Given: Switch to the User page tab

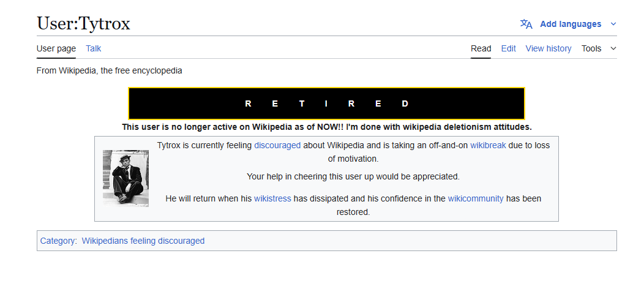Looking at the screenshot, I should click(x=56, y=48).
